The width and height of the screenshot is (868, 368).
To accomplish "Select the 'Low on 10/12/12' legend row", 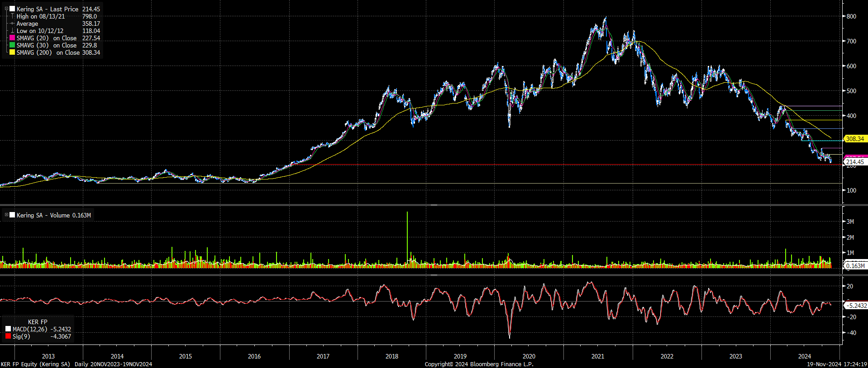I will click(x=40, y=31).
